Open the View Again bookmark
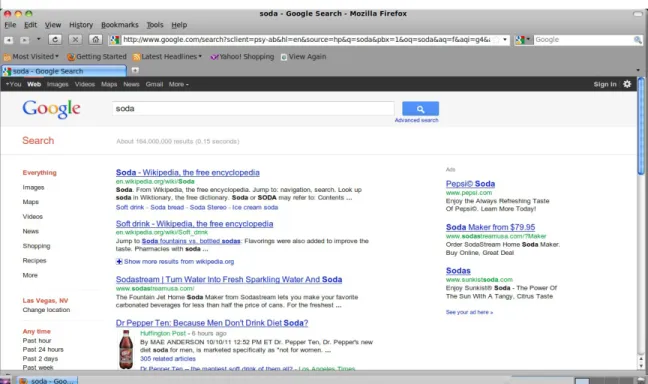This screenshot has height=384, width=648. [x=303, y=57]
